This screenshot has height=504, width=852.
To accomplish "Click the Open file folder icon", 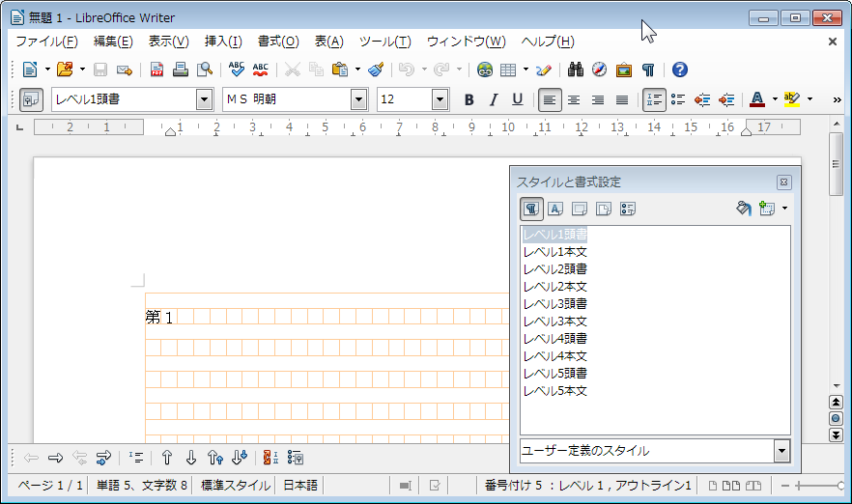I will tap(65, 70).
